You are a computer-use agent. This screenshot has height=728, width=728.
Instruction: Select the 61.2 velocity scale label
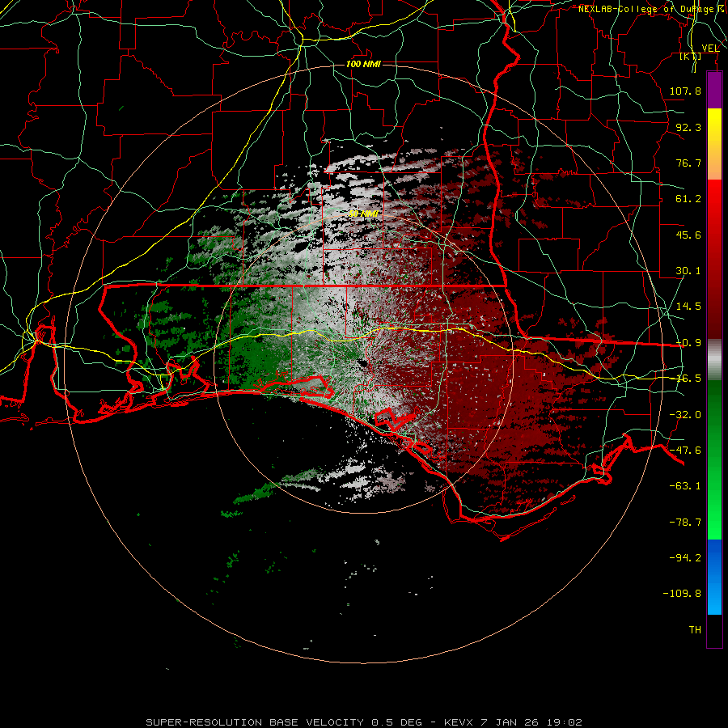pyautogui.click(x=688, y=199)
